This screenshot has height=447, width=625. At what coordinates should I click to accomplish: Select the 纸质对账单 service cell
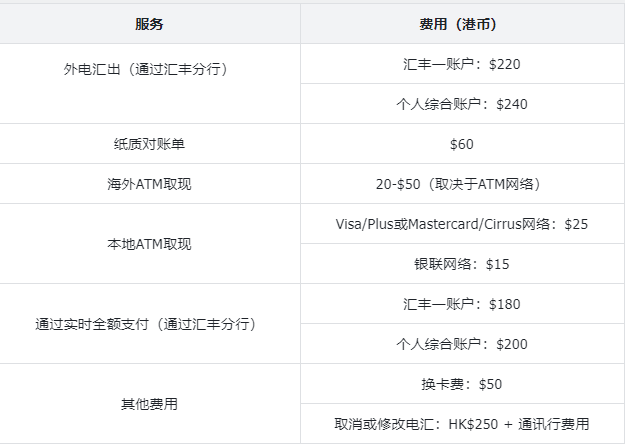click(x=149, y=144)
